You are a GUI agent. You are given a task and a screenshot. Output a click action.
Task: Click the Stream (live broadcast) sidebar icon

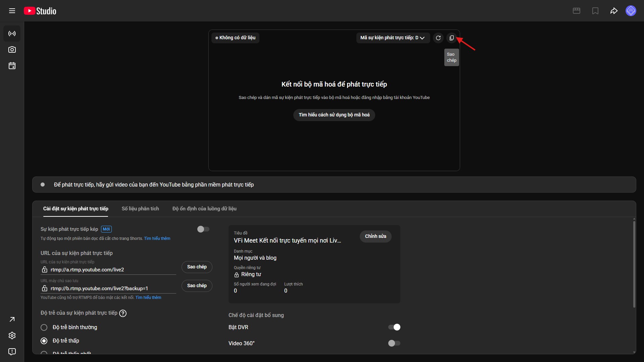pos(12,34)
